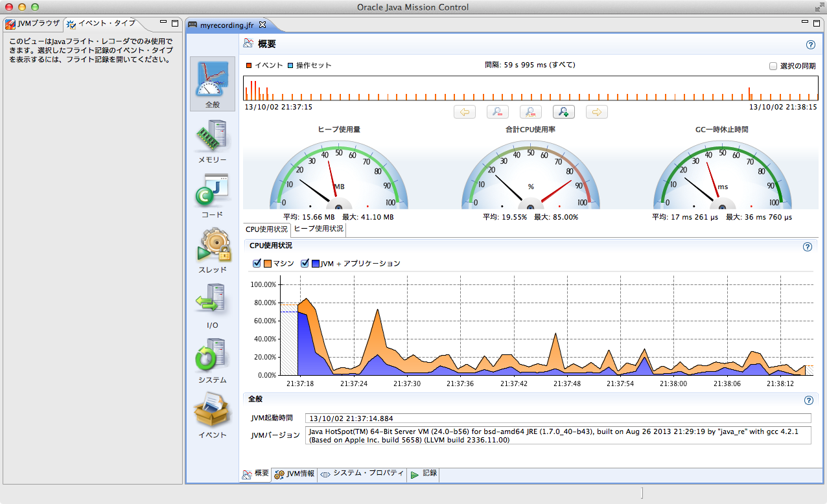
Task: Zoom out the time range (plain minus magnifier)
Action: (498, 112)
